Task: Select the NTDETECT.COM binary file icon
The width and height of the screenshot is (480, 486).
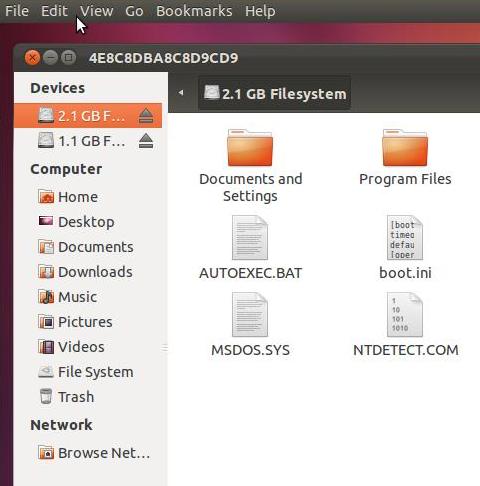Action: tap(405, 315)
